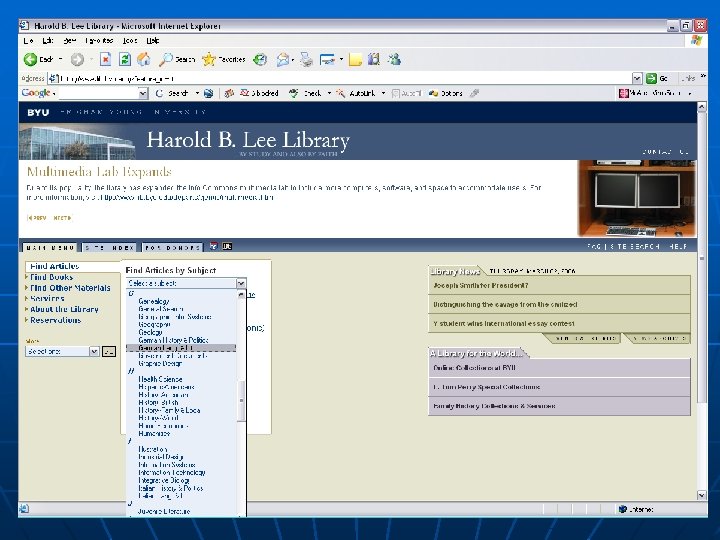Open Favorites with the star icon
720x540 pixels.
208,59
